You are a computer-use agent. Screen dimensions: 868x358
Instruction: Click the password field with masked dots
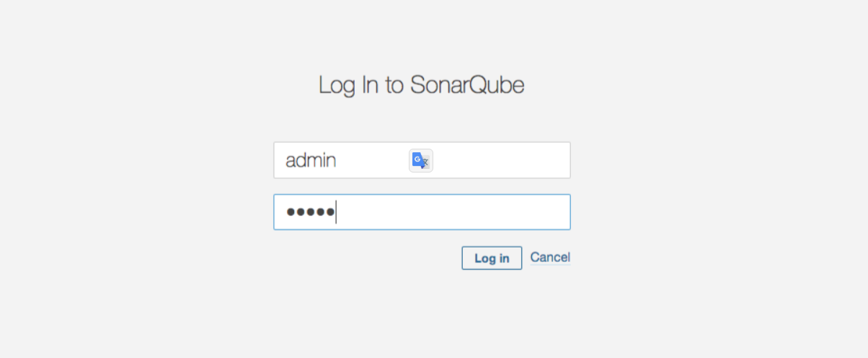click(x=422, y=212)
